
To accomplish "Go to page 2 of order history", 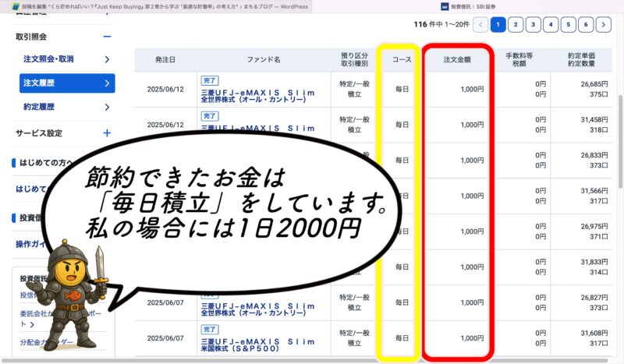I will (x=516, y=25).
